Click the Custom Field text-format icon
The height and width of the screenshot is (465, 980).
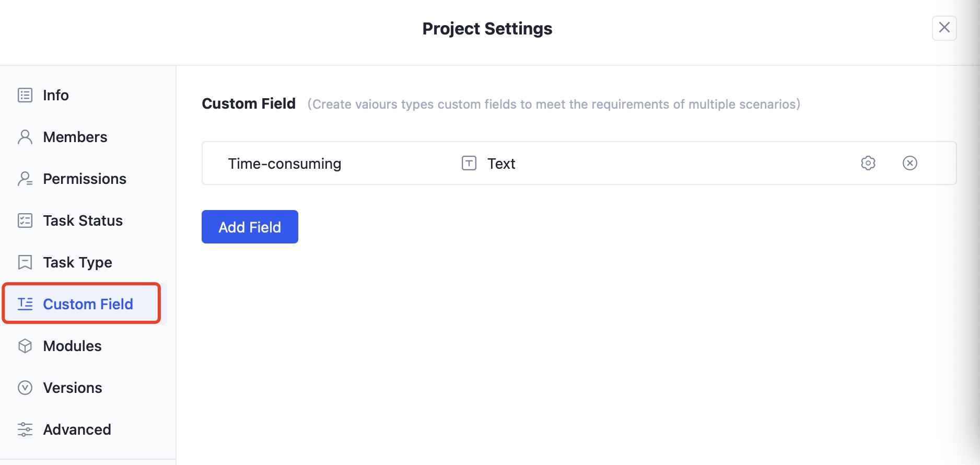pos(25,304)
